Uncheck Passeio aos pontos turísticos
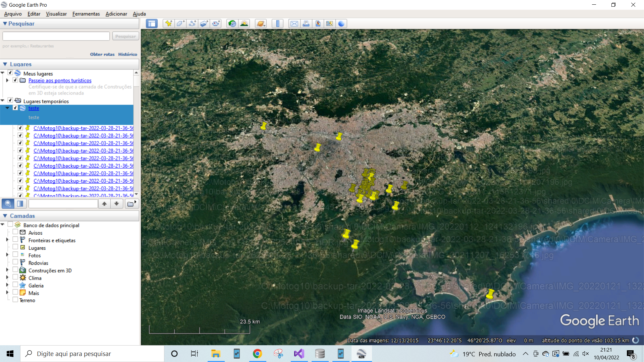Viewport: 644px width, 362px height. [x=15, y=80]
